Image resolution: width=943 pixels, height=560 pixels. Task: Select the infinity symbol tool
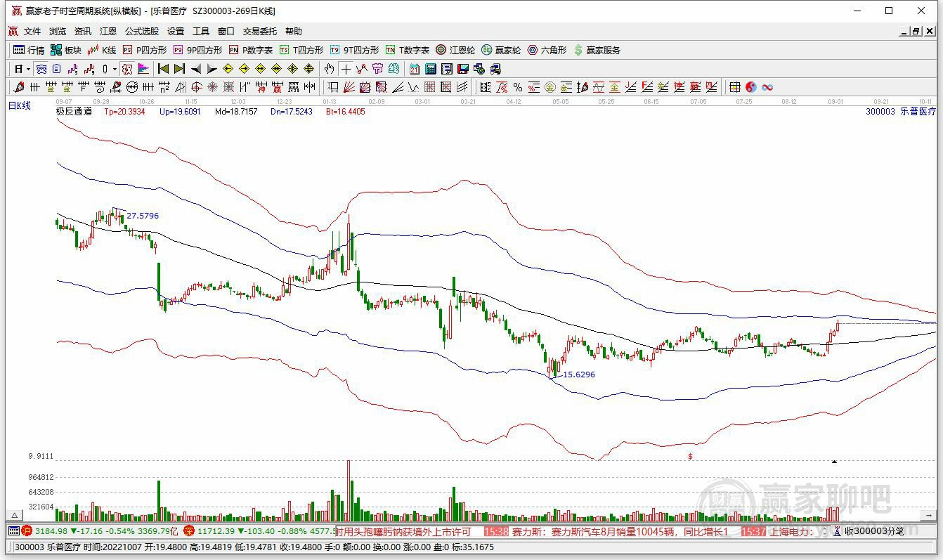coord(767,87)
